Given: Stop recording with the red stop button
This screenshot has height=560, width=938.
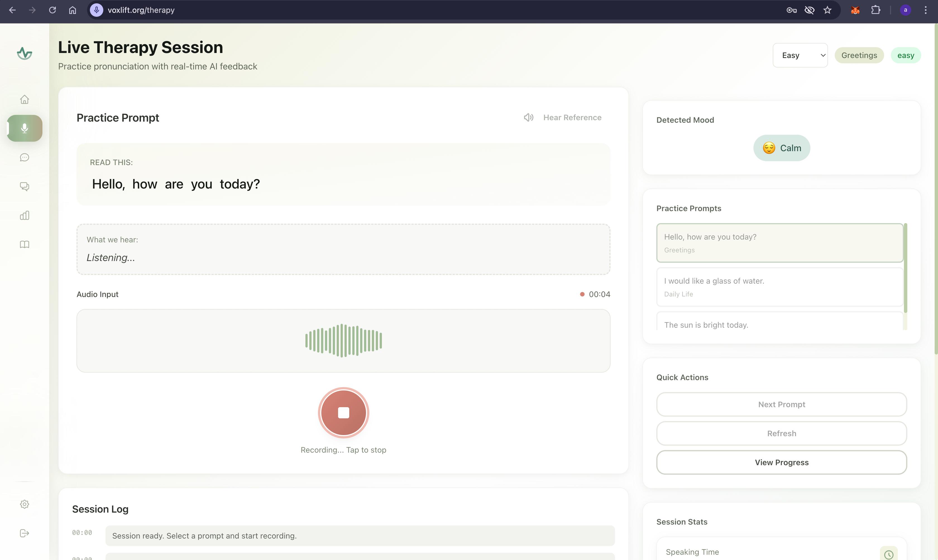Looking at the screenshot, I should click(343, 412).
